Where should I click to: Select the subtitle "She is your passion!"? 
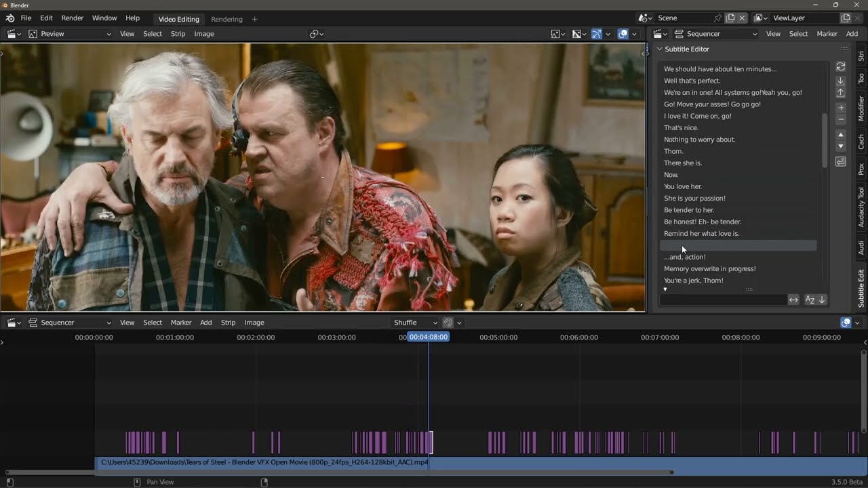738,199
